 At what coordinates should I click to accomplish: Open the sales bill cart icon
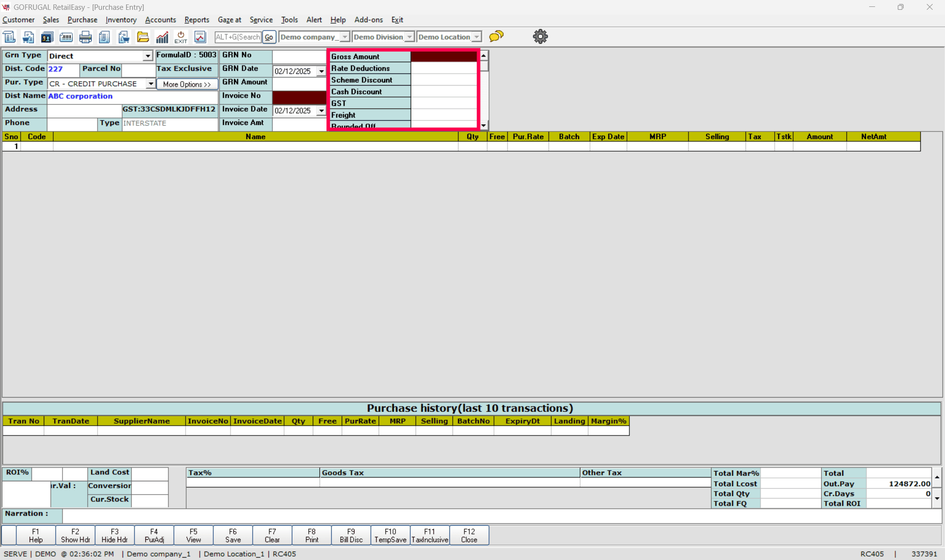28,37
